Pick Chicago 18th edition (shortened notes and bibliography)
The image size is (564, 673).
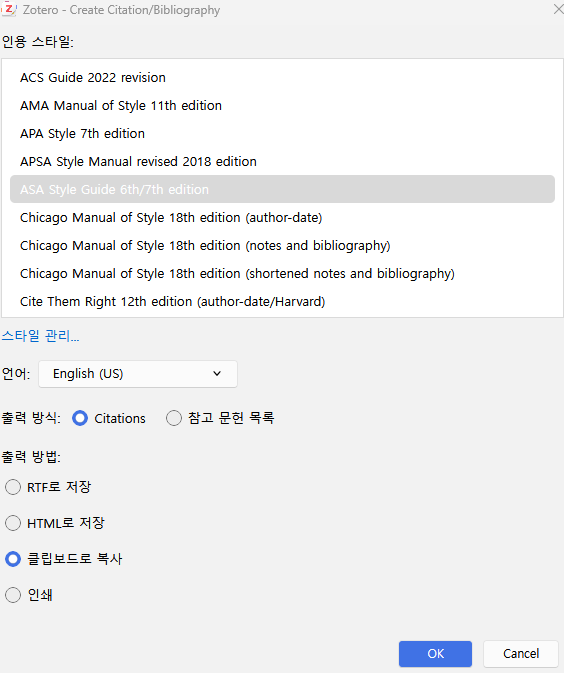282,273
